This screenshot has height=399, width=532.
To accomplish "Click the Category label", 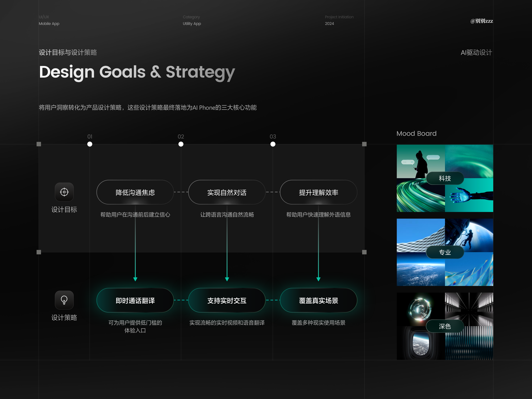I will click(x=191, y=17).
